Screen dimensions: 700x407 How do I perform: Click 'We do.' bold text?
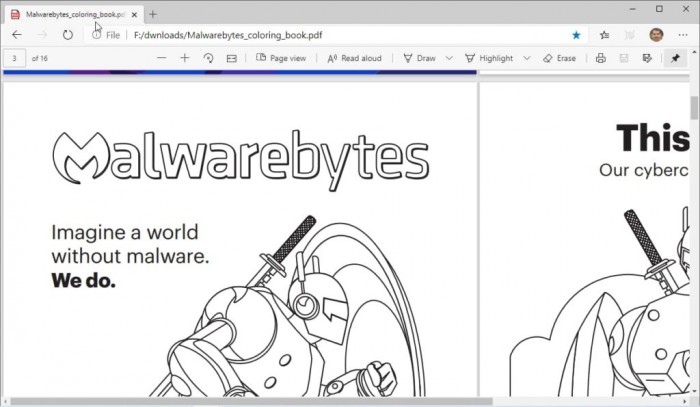[x=83, y=281]
